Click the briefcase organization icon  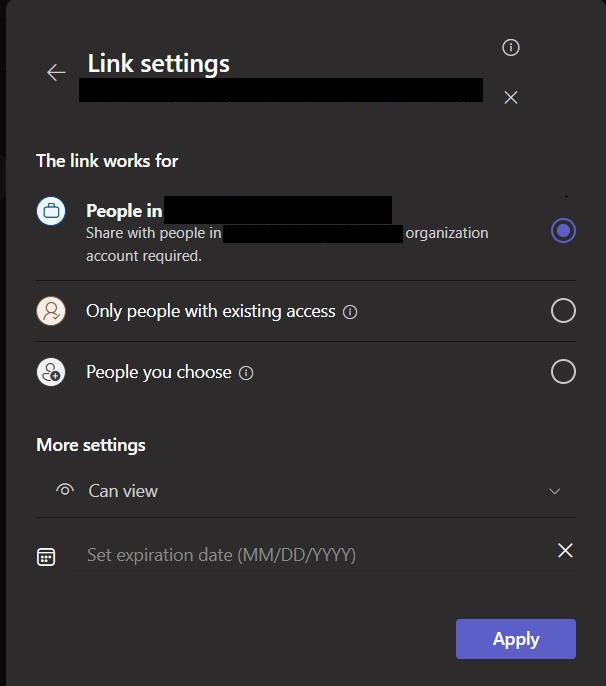pos(51,211)
